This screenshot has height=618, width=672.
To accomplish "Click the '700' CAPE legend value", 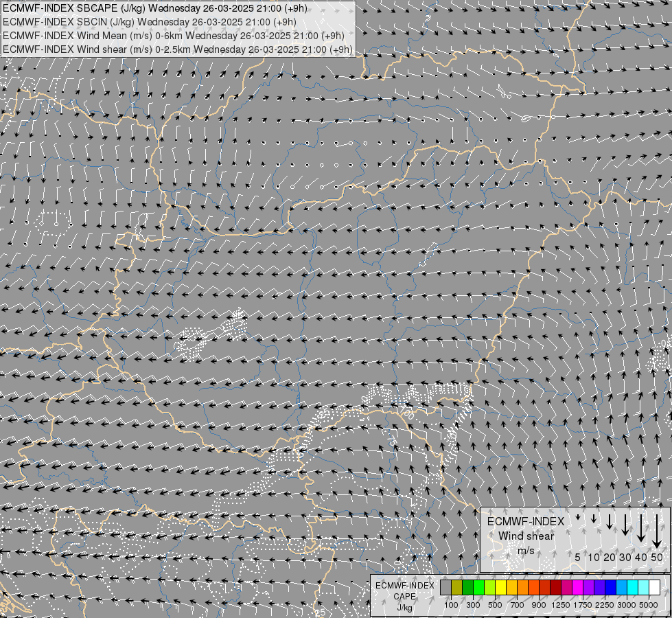I will (x=518, y=605).
